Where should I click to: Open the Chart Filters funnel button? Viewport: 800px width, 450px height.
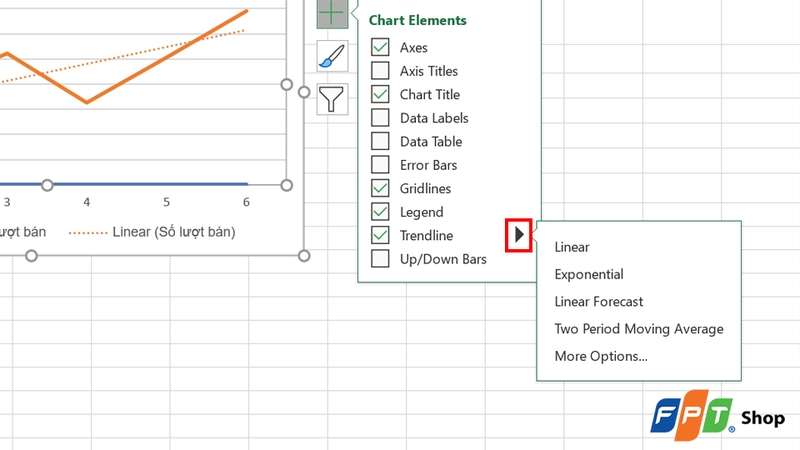coord(331,99)
